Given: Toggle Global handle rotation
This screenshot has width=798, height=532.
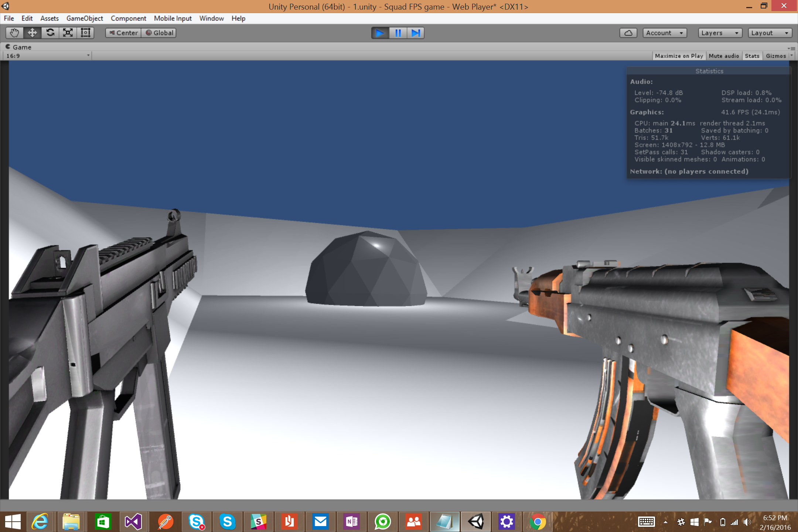Looking at the screenshot, I should 159,33.
